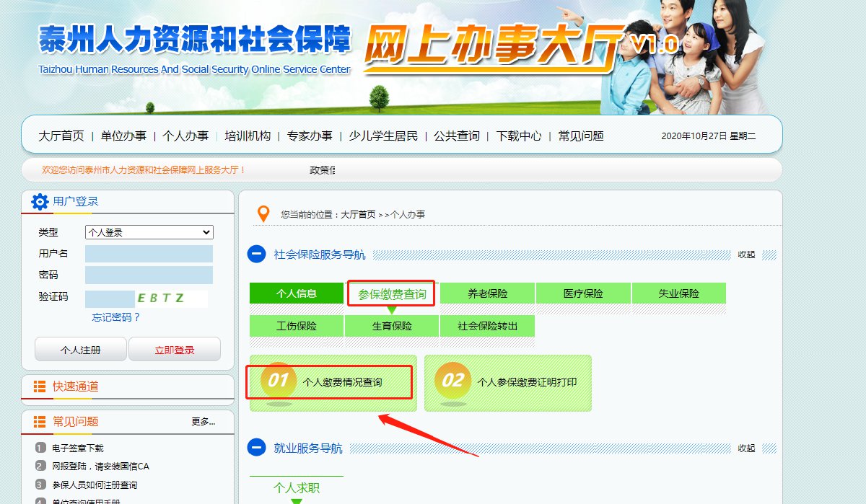Open the 更多... link in 常见问题

pyautogui.click(x=203, y=422)
